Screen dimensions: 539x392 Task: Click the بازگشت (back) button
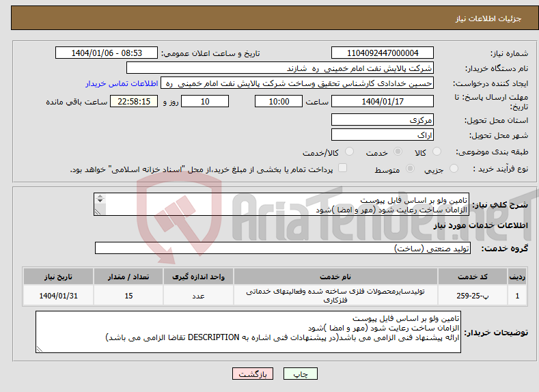[253, 374]
